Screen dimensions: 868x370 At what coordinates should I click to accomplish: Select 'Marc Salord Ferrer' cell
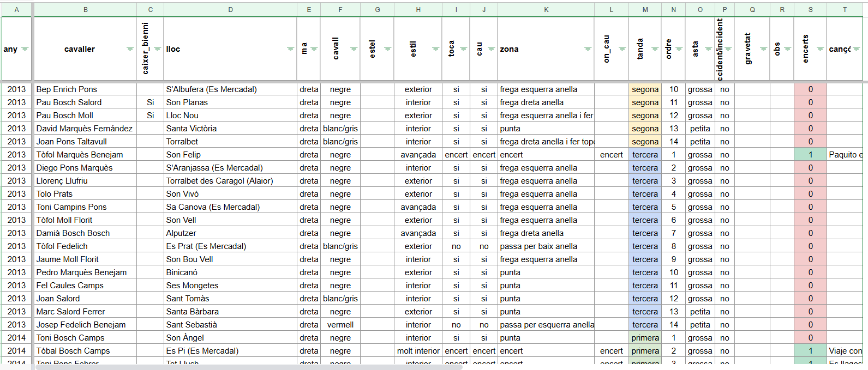point(85,312)
